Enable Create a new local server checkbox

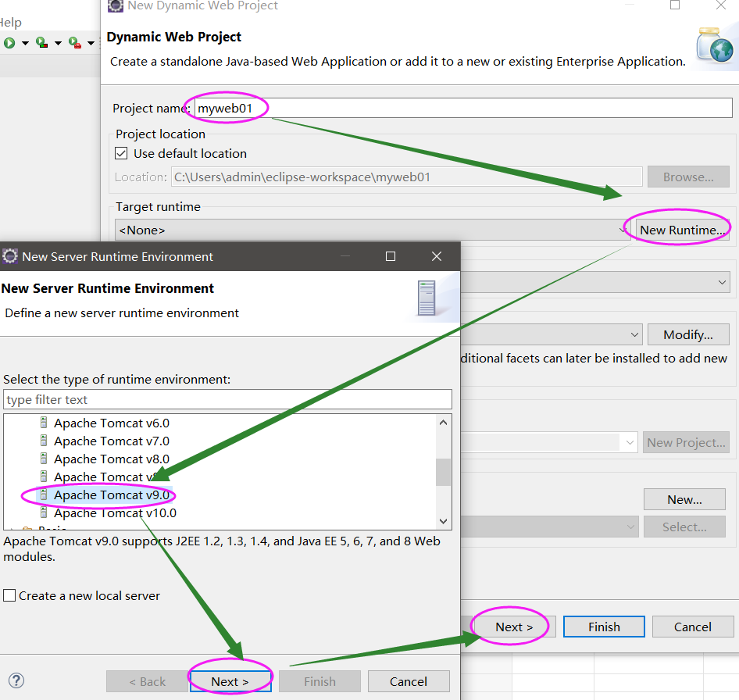coord(9,595)
